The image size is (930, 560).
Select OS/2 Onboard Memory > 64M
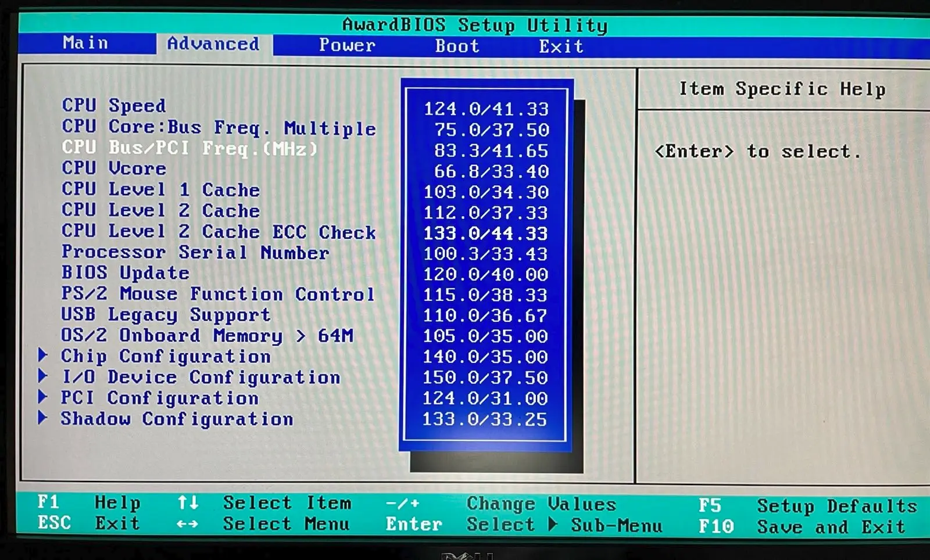coord(207,336)
